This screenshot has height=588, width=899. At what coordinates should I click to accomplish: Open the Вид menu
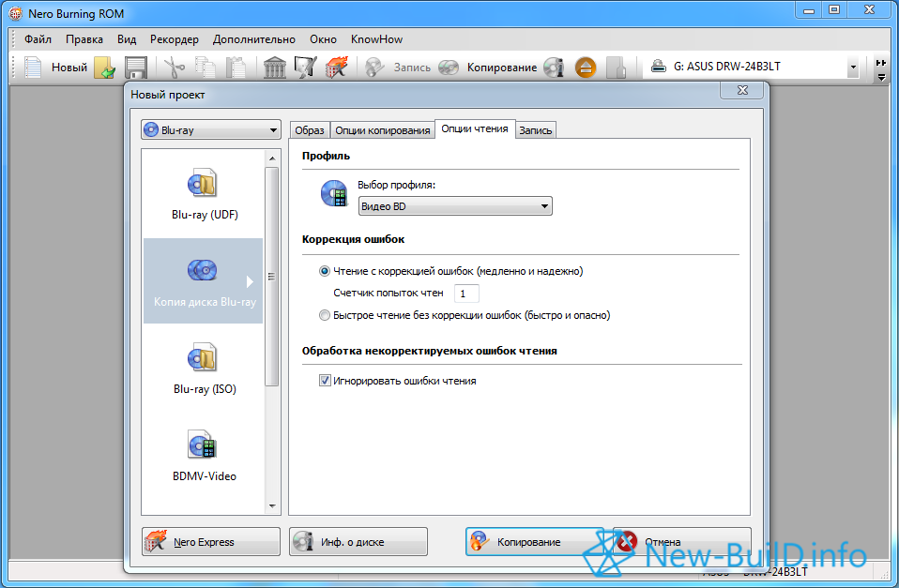point(127,39)
